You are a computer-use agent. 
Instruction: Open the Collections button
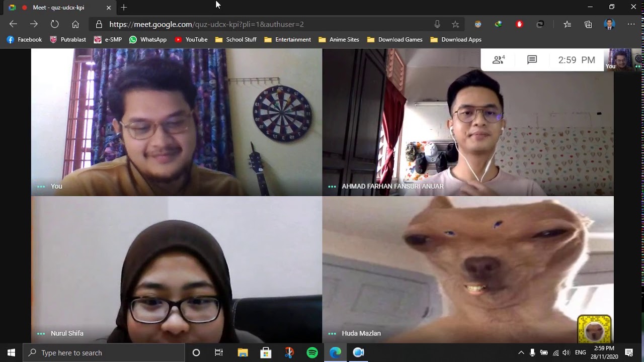588,24
